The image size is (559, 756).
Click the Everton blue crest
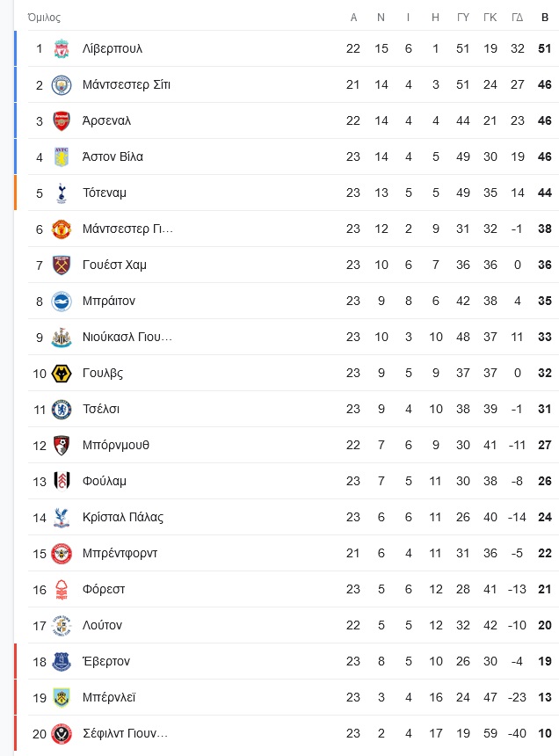(x=62, y=661)
